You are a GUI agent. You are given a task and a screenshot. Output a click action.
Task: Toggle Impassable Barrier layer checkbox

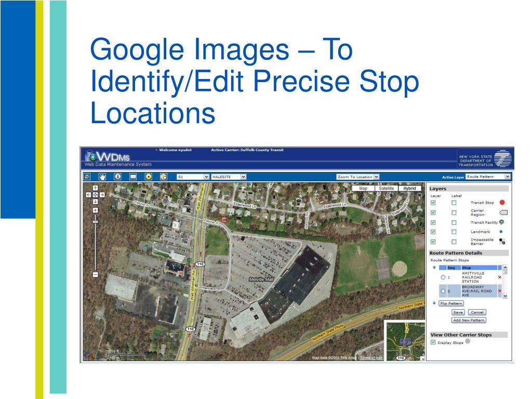[433, 242]
